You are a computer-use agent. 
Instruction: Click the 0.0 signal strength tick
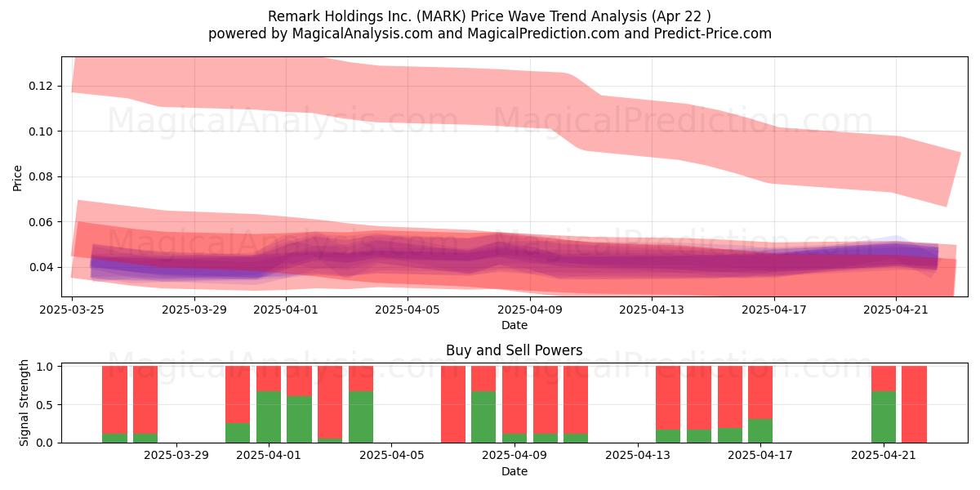click(47, 443)
